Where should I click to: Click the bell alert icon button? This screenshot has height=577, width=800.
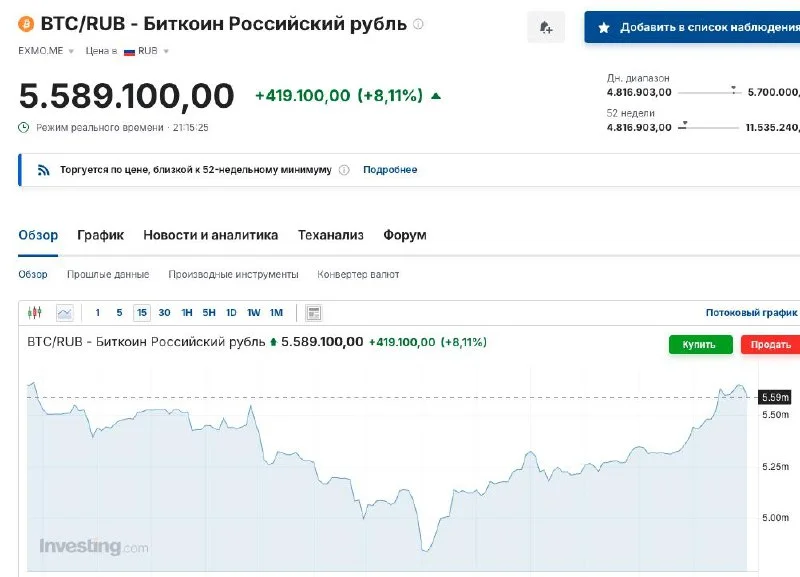[546, 28]
